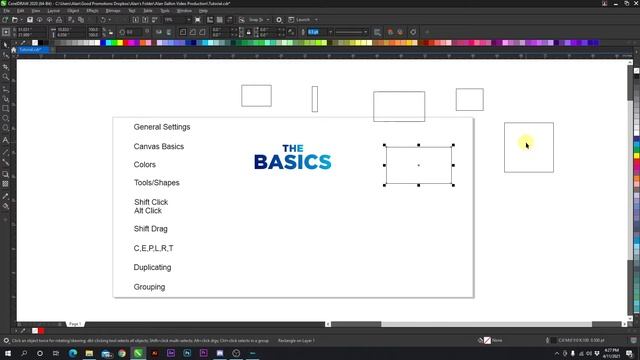Select the Interactive Fill tool
Screen dimensions: 640x360
click(x=5, y=206)
